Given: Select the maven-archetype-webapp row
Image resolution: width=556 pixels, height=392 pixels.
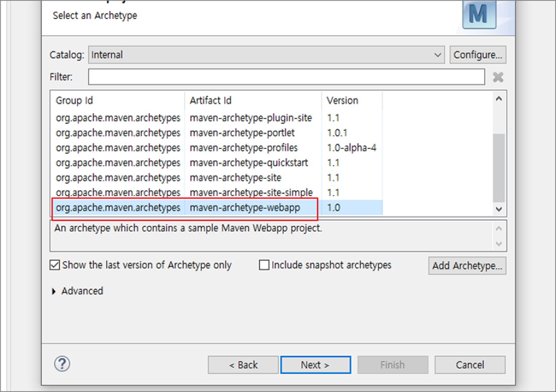Looking at the screenshot, I should tap(217, 208).
